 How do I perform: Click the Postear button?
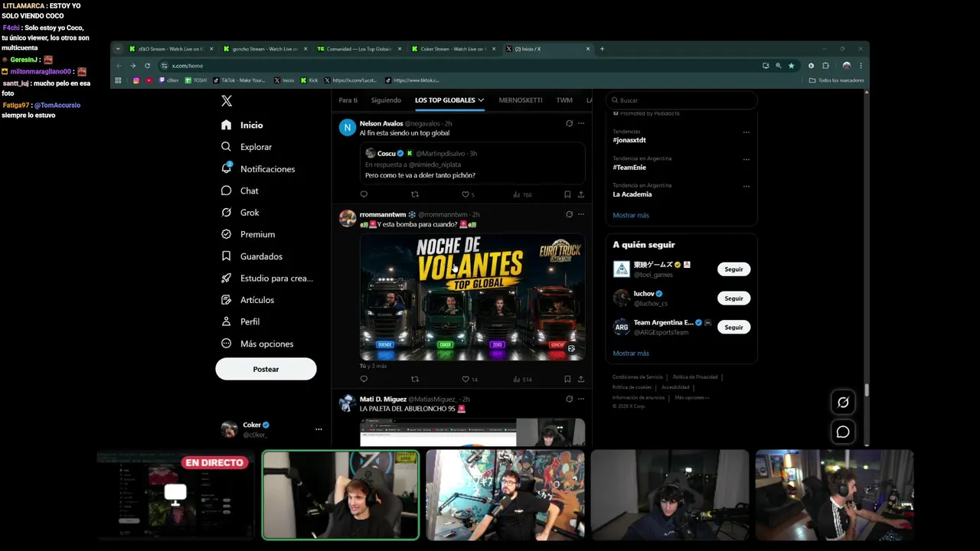tap(266, 369)
